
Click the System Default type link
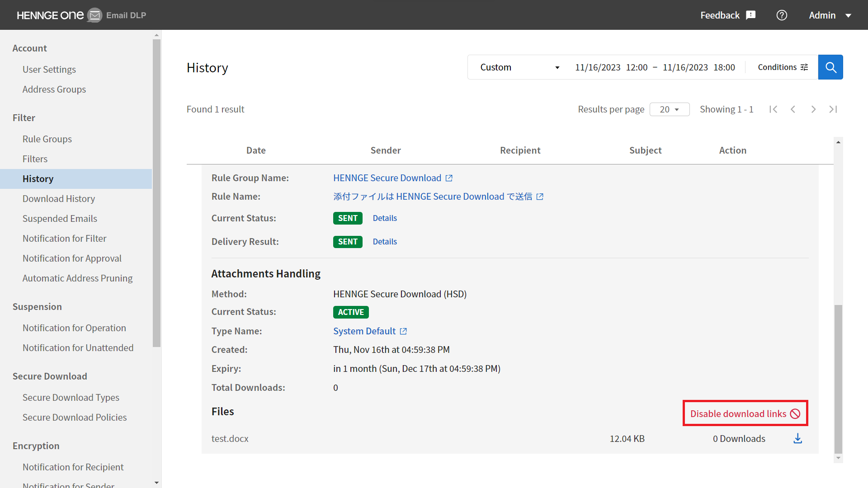click(x=364, y=331)
